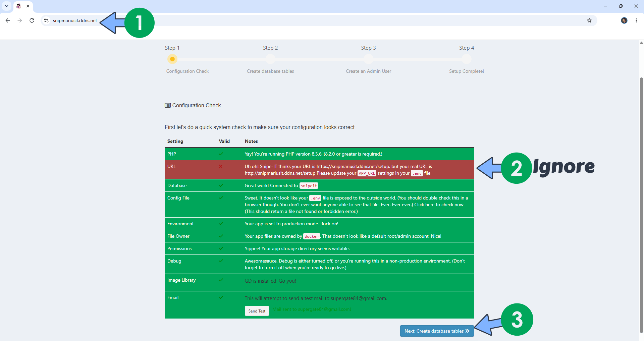Click the checkmark in Environment row
644x341 pixels.
[221, 224]
